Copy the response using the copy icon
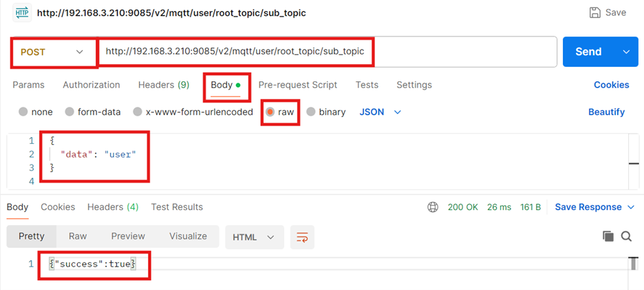This screenshot has height=290, width=644. (x=608, y=236)
